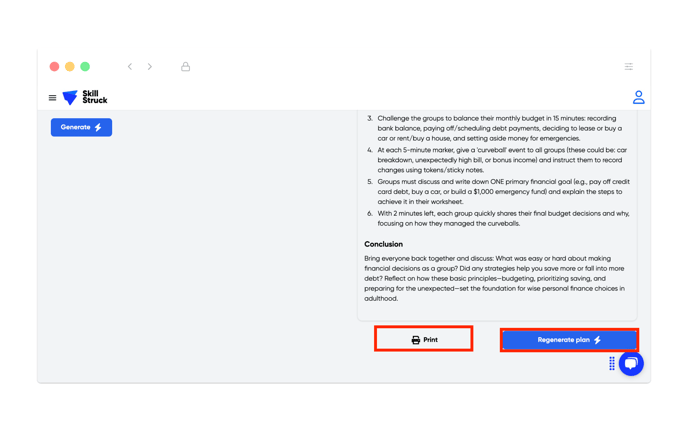
Task: Click the lightning bolt on Regenerate plan
Action: click(x=597, y=340)
